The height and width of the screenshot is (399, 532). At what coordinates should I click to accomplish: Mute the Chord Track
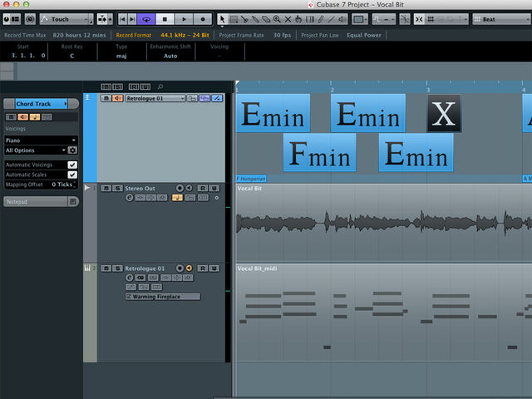[x=106, y=98]
